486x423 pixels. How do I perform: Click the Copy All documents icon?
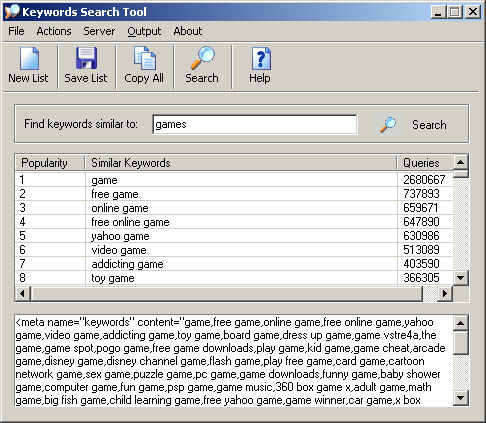pos(144,58)
